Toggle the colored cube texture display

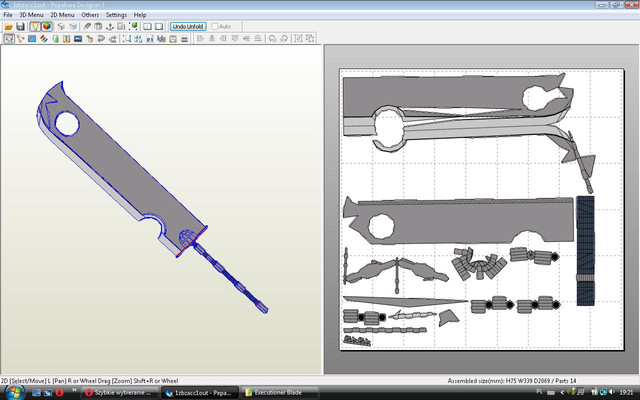point(47,26)
